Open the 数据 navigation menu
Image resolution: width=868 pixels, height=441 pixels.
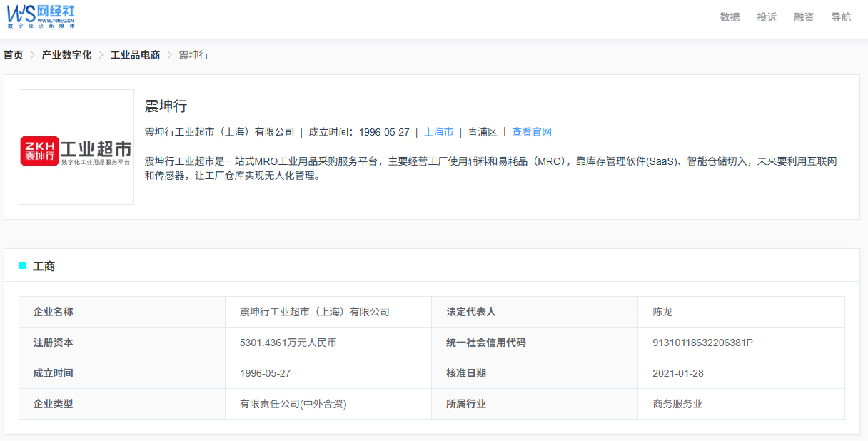730,17
